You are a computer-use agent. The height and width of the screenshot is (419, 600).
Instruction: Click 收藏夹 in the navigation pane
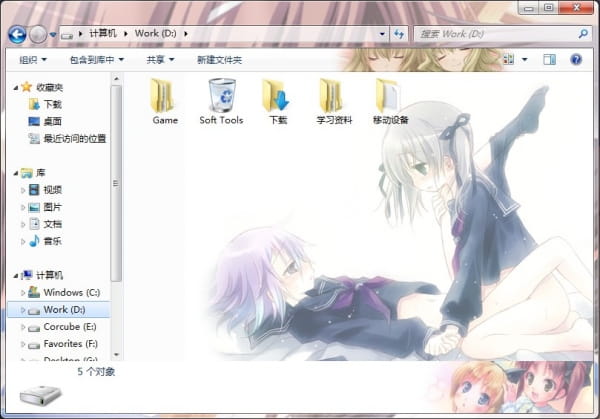point(49,88)
